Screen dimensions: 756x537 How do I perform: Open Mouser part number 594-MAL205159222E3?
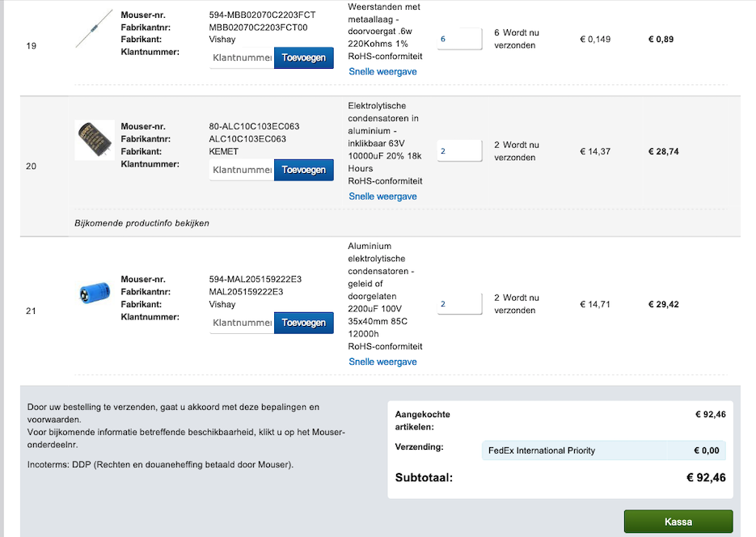(255, 280)
